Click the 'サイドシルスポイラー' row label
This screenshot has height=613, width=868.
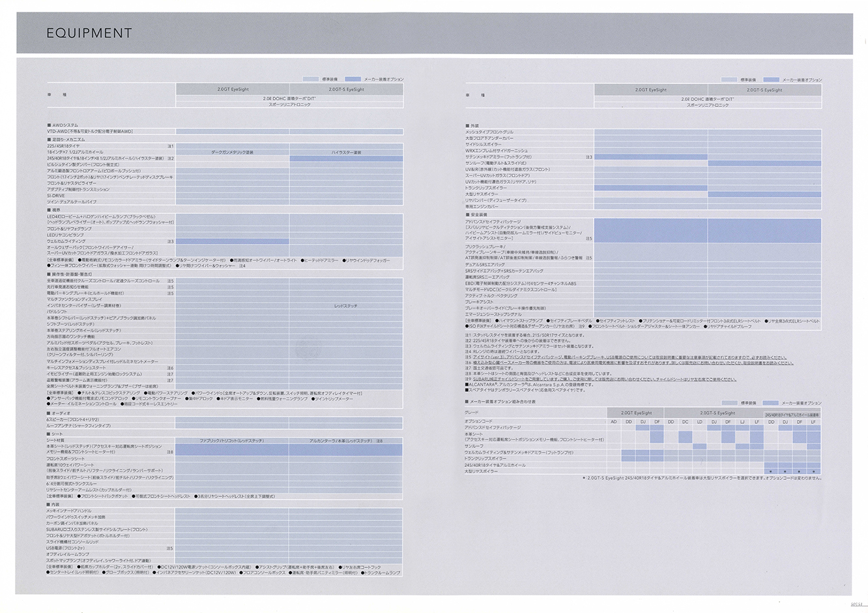click(482, 144)
